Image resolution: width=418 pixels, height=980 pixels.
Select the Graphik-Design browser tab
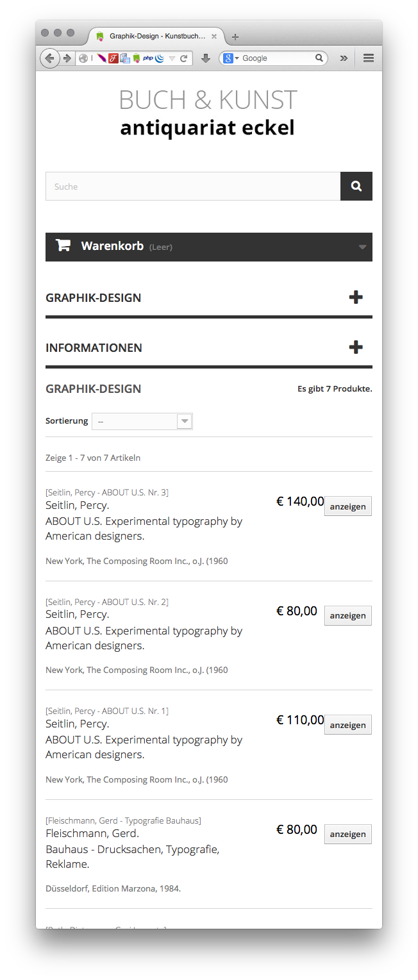coord(156,37)
